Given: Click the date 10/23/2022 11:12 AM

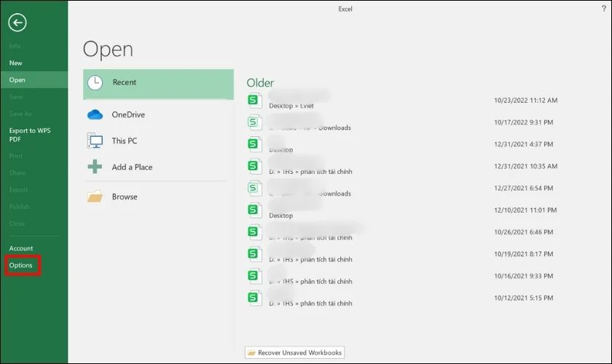Looking at the screenshot, I should [x=526, y=100].
